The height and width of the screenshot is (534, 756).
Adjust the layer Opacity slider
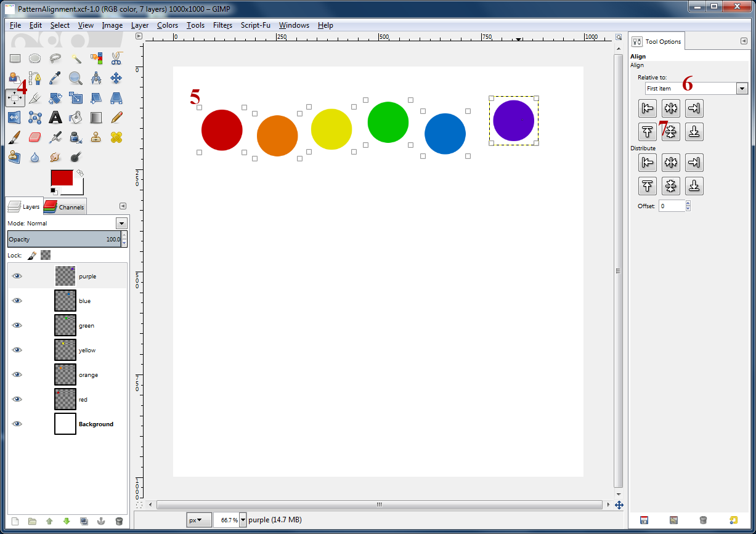(x=64, y=239)
